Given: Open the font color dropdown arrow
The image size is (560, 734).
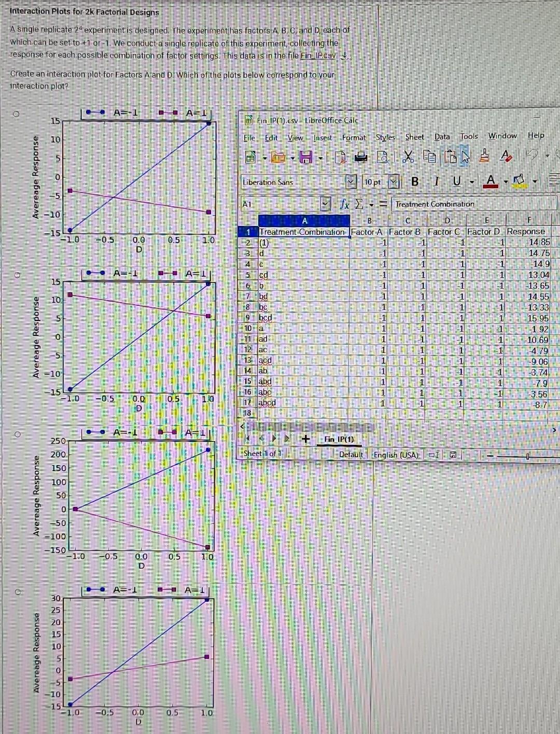Looking at the screenshot, I should 505,181.
